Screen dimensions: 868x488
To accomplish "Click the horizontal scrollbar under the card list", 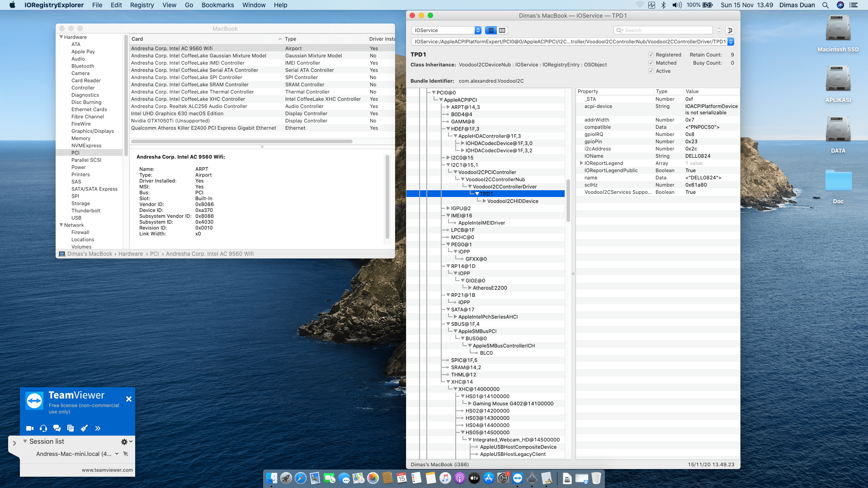I will pyautogui.click(x=242, y=141).
